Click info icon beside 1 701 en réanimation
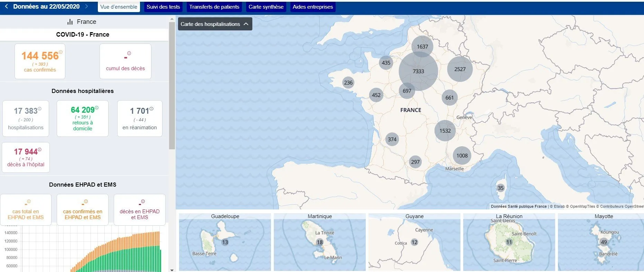644x272 pixels. pyautogui.click(x=151, y=109)
